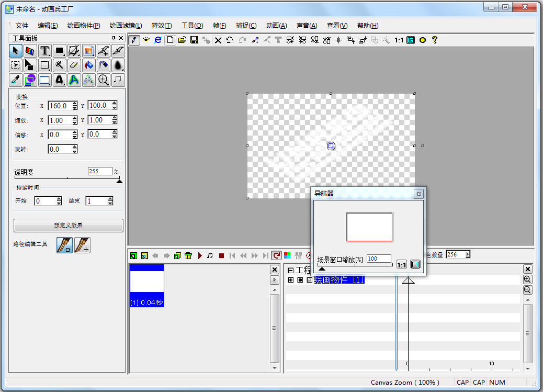Open the color count 256 dropdown arrow
The height and width of the screenshot is (392, 543).
[x=468, y=254]
